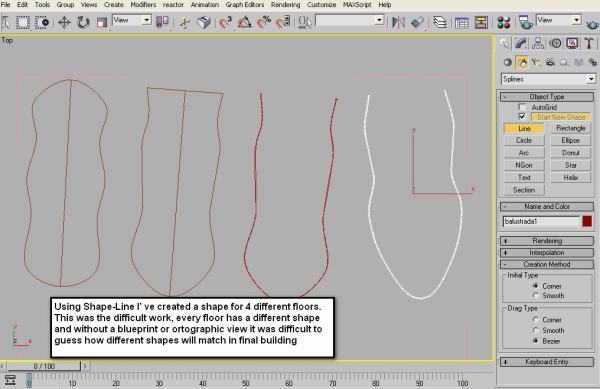Uncheck the Start New Shape checkbox
This screenshot has height=389, width=600.
point(522,116)
